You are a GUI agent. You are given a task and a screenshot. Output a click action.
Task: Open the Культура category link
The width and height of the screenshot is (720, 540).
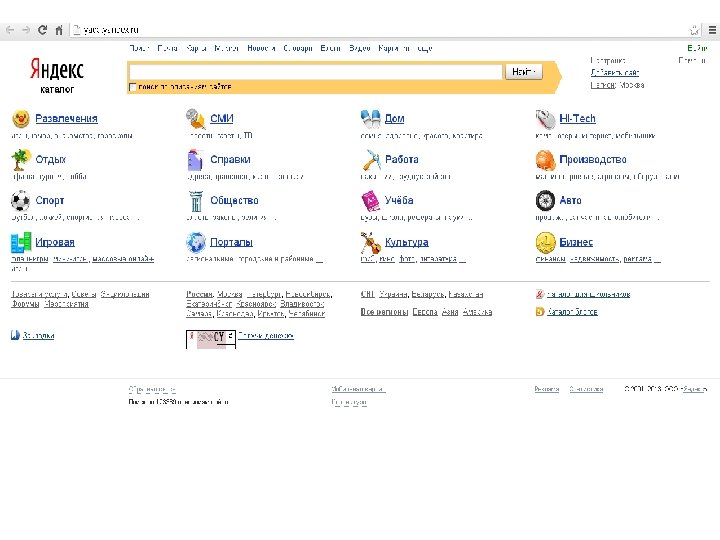tap(406, 242)
